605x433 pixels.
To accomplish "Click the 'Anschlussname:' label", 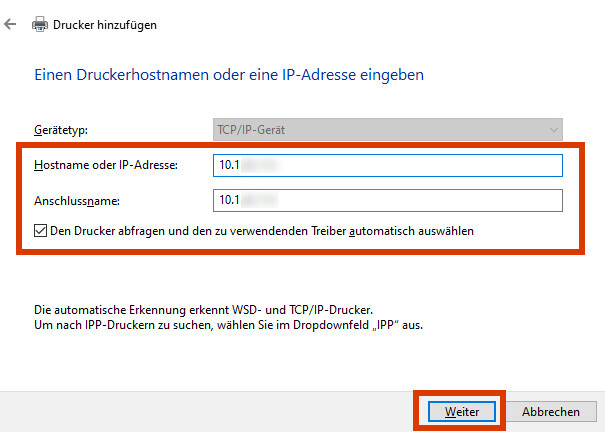I will [77, 201].
